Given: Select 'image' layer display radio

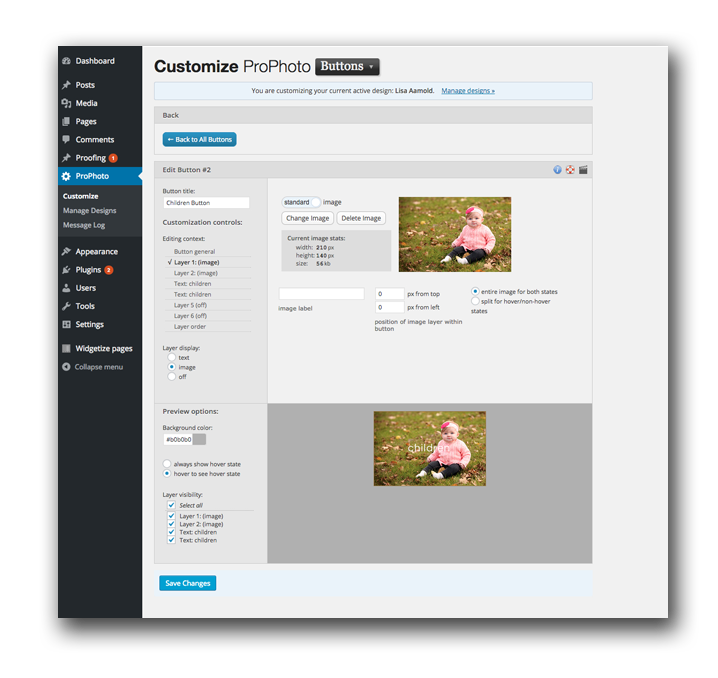Looking at the screenshot, I should point(172,367).
